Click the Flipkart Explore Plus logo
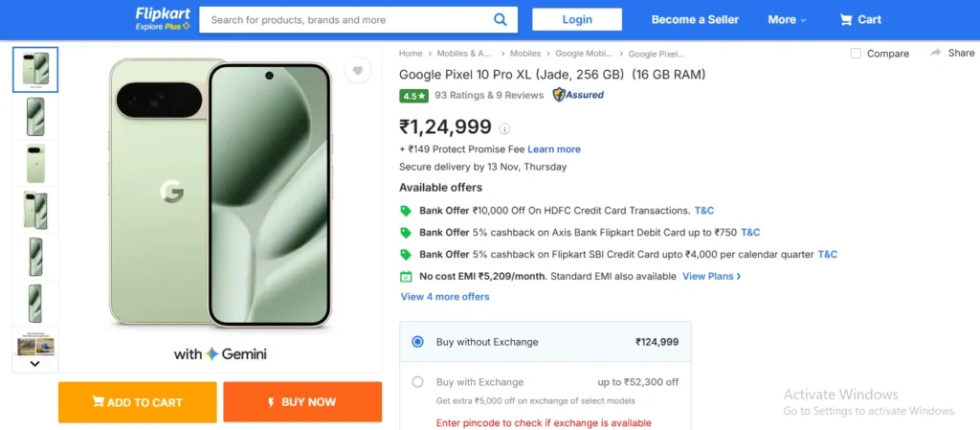 coord(163,19)
